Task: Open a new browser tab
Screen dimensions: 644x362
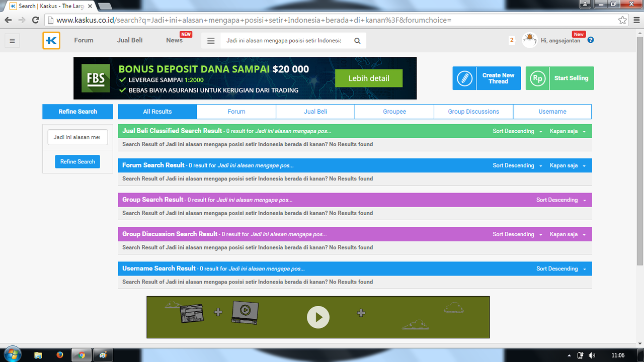Action: [x=105, y=6]
